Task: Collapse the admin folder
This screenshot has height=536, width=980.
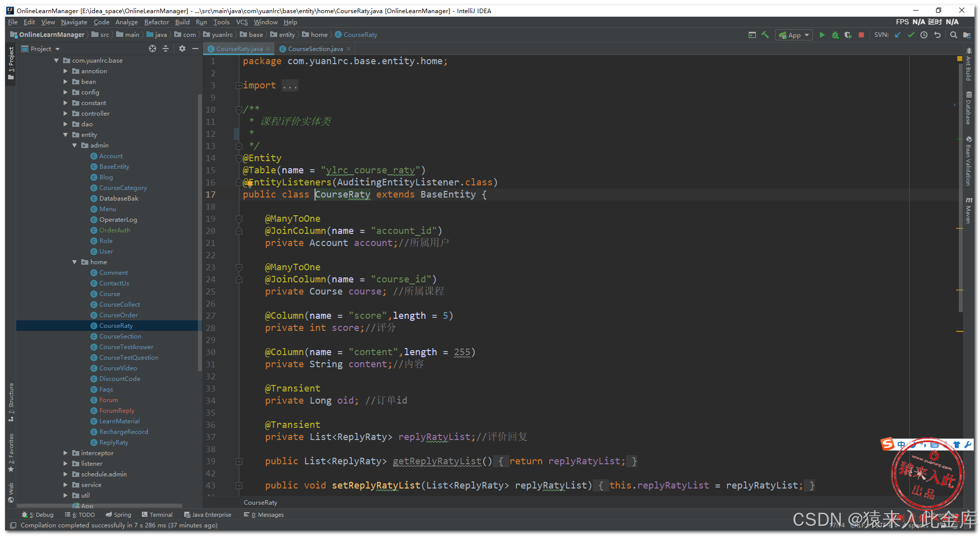Action: (x=75, y=145)
